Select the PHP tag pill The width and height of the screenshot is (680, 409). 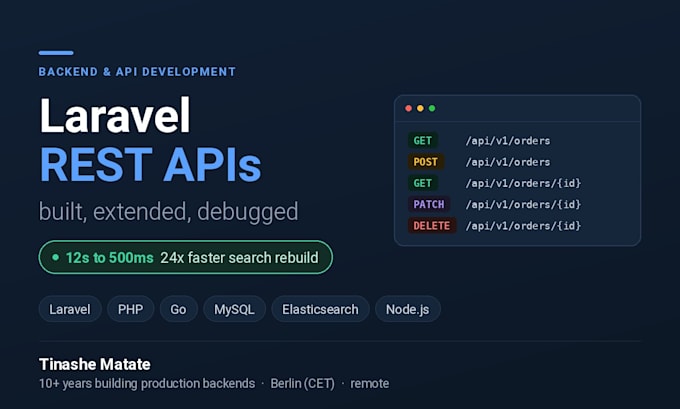point(131,309)
